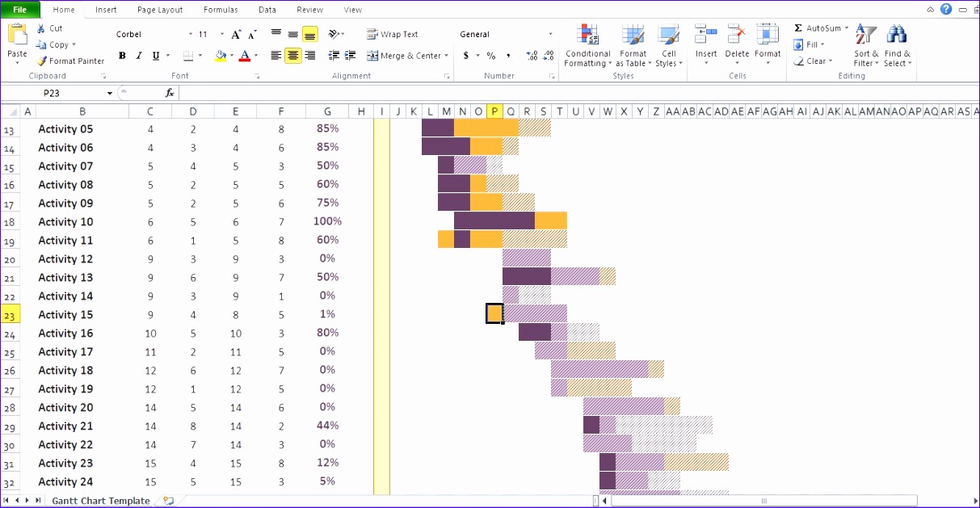This screenshot has width=980, height=508.
Task: Select the Format Painter tool
Action: click(x=70, y=61)
